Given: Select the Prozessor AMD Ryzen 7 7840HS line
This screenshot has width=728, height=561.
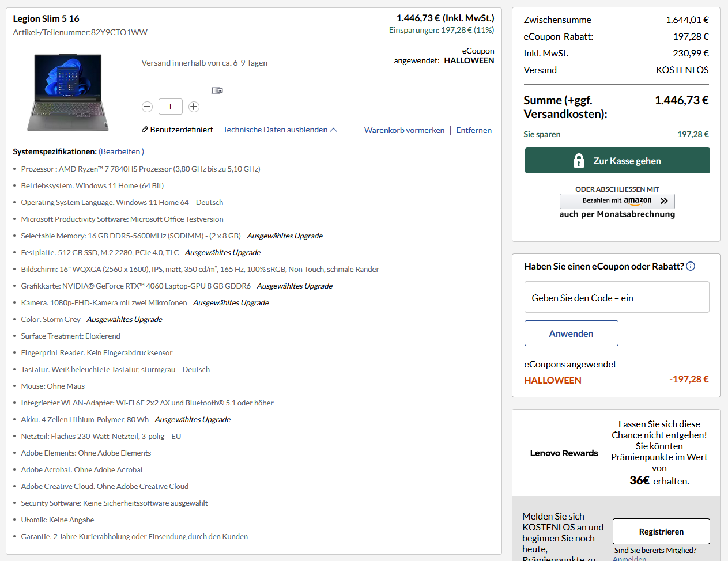Looking at the screenshot, I should pos(141,169).
